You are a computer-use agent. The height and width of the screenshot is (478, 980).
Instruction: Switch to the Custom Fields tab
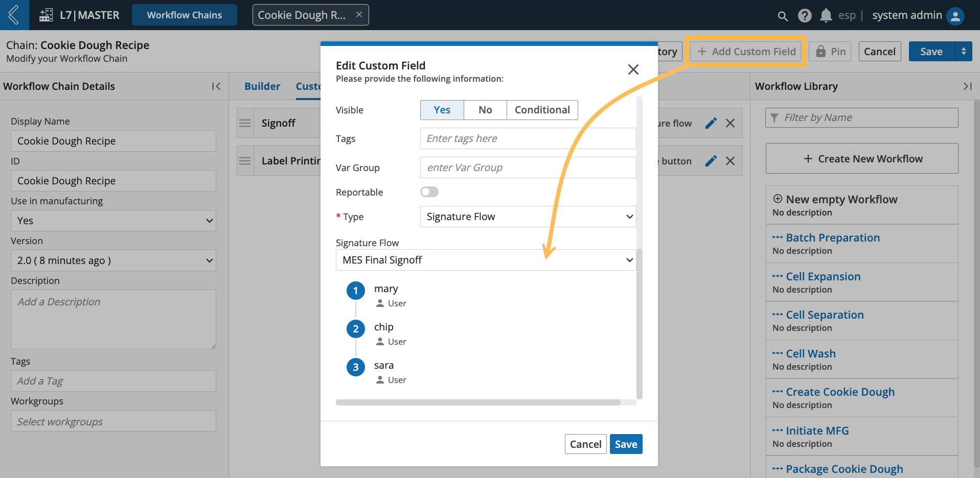(308, 86)
